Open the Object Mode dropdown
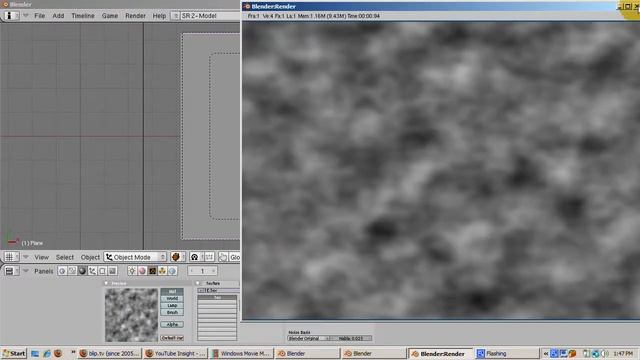This screenshot has height=360, width=640. (x=136, y=257)
